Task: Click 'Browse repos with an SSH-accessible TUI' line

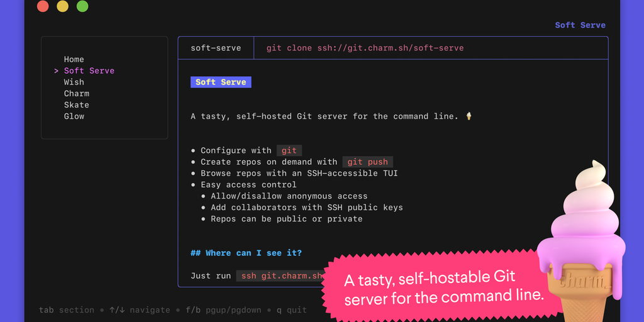Action: (299, 174)
